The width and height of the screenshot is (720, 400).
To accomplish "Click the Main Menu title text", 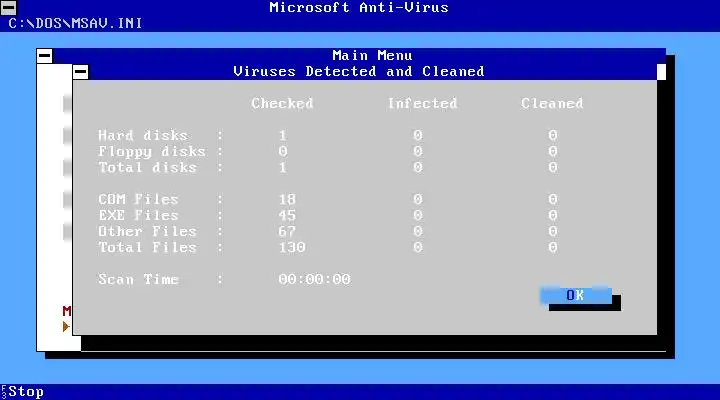I will pos(372,56).
